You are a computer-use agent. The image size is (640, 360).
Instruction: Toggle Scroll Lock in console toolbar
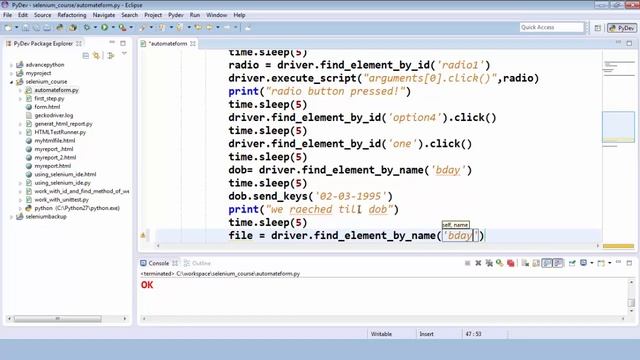click(x=536, y=263)
